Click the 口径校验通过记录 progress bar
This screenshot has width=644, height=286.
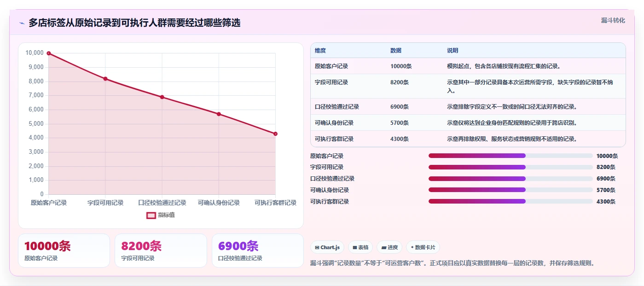511,179
